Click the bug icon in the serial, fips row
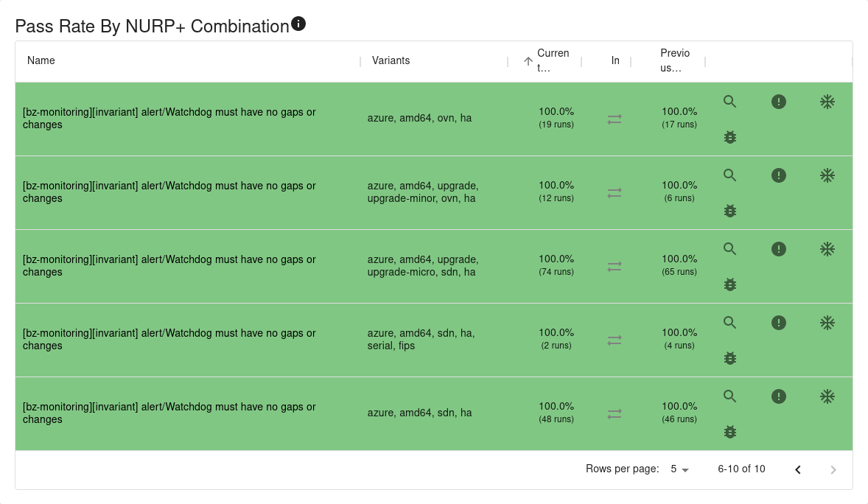This screenshot has width=868, height=504. pos(730,358)
